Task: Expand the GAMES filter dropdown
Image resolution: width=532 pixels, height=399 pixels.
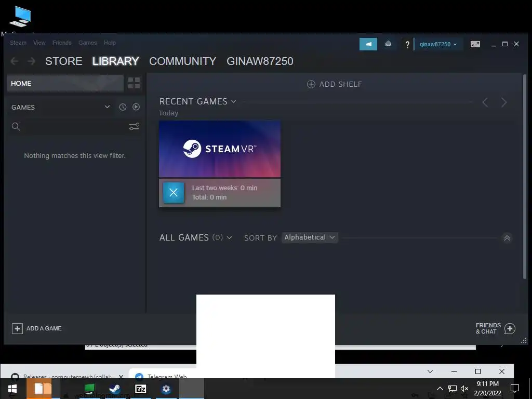Action: 107,107
